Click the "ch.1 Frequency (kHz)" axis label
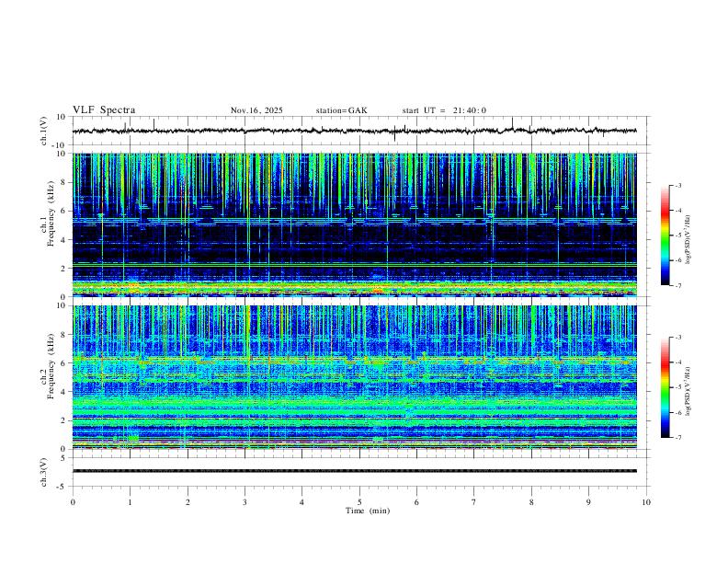The image size is (728, 563). pyautogui.click(x=48, y=214)
